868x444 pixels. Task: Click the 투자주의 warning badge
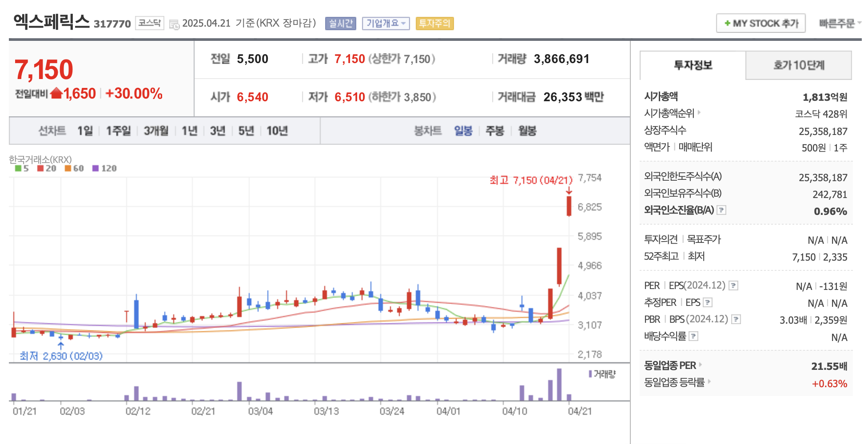tap(434, 24)
